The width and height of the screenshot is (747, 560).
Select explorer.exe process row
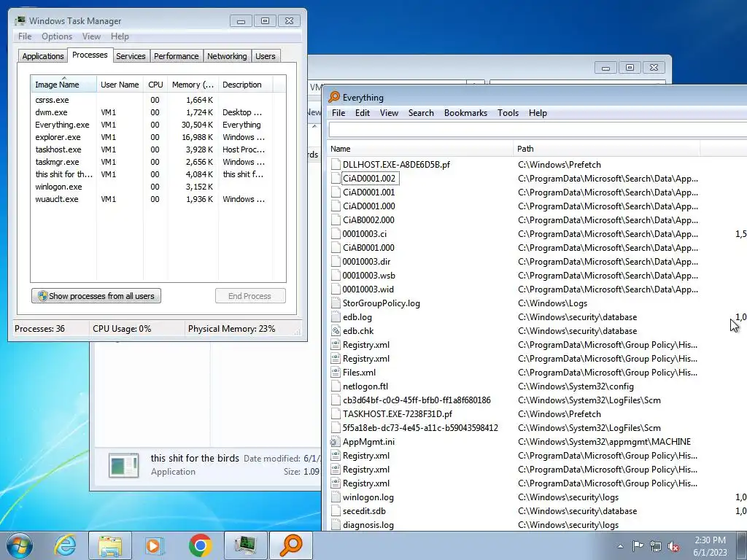[158, 137]
